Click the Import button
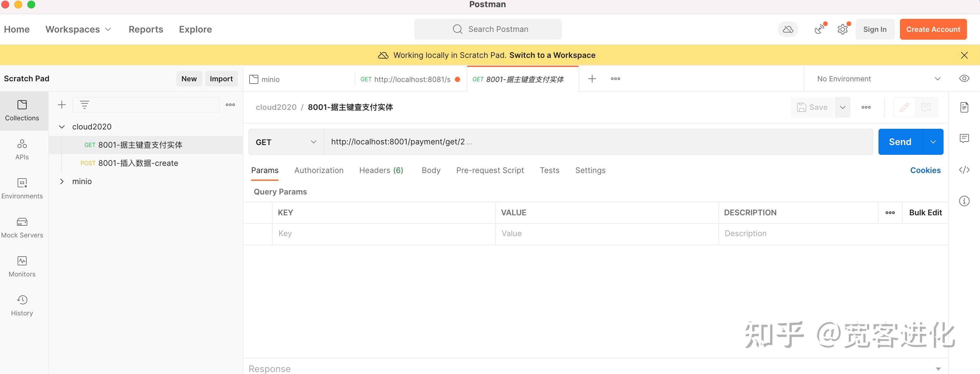This screenshot has width=980, height=374. point(222,79)
